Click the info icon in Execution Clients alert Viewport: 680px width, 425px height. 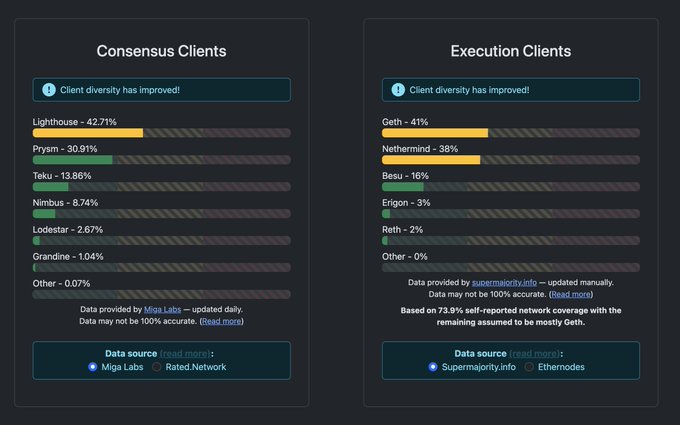click(398, 90)
